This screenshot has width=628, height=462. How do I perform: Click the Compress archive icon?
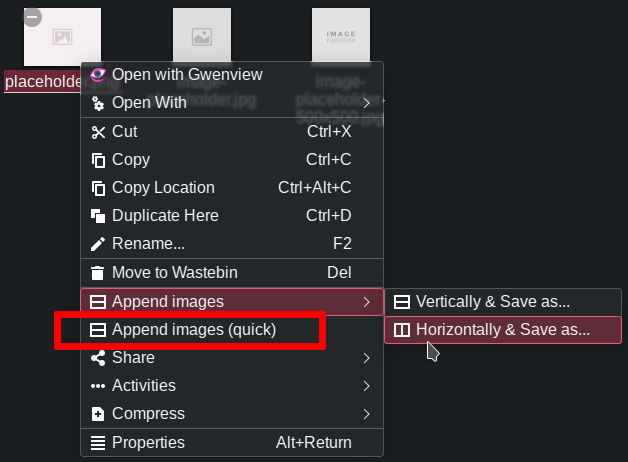(x=98, y=414)
